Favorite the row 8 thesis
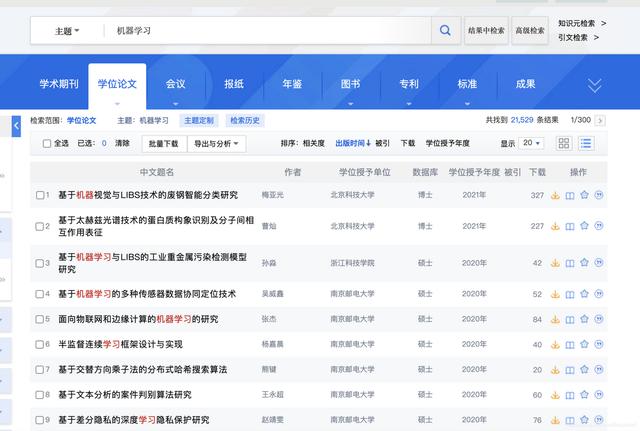 (584, 395)
